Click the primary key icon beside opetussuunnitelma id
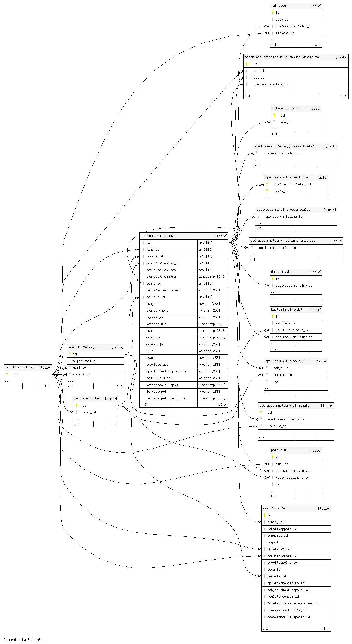This screenshot has width=352, height=644. click(x=143, y=243)
